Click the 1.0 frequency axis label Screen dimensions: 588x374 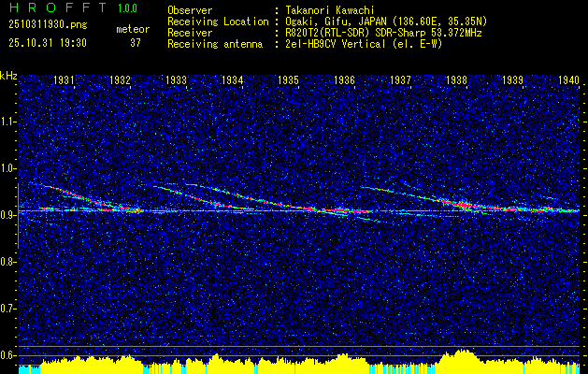point(7,168)
